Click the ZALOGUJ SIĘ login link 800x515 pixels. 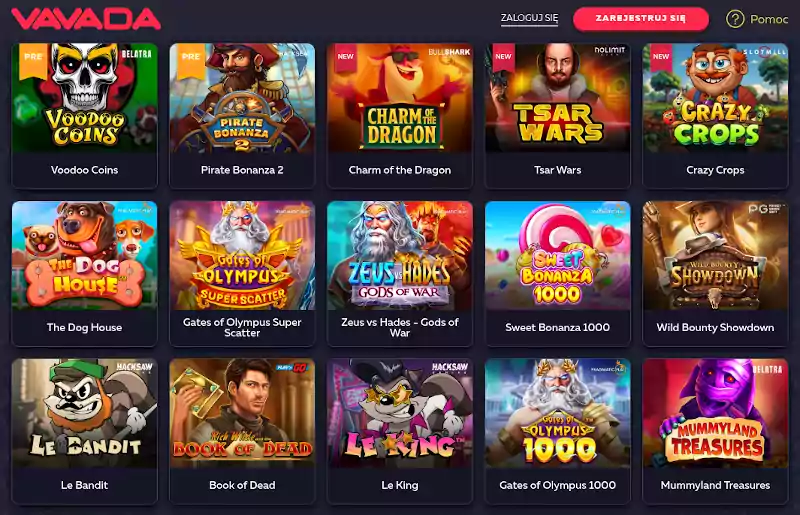(x=529, y=18)
